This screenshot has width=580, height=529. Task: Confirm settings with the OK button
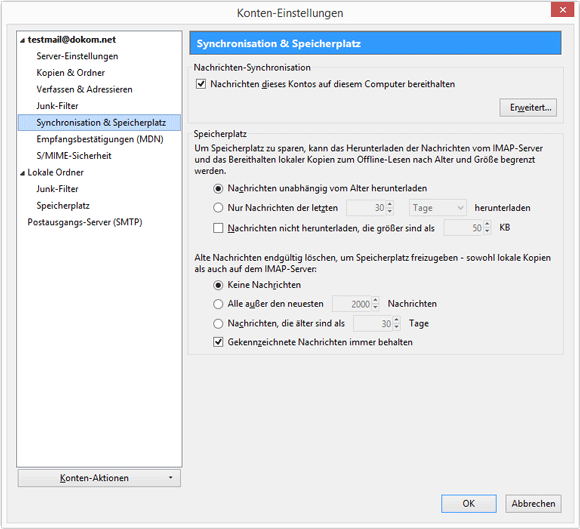(x=469, y=503)
